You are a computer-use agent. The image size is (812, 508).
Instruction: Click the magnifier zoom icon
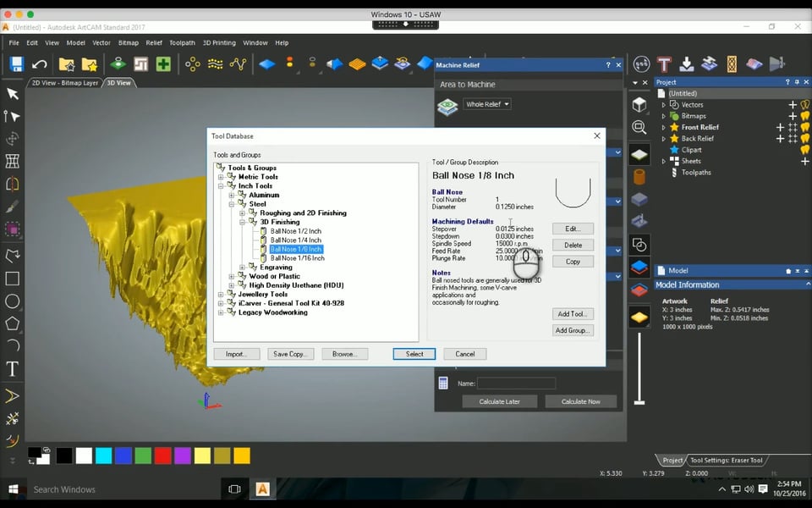639,127
